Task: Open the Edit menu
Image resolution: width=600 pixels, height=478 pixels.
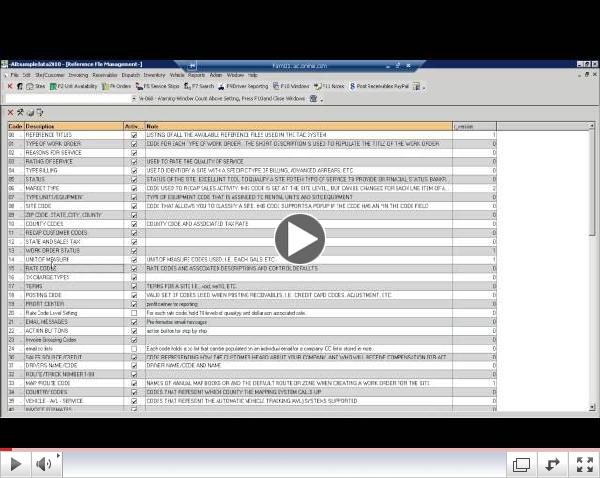Action: click(26, 75)
